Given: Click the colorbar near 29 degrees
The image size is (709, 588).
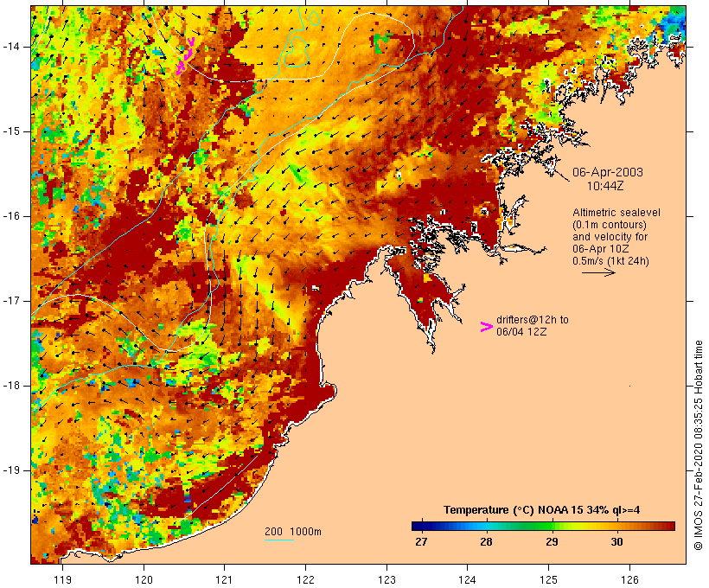Looking at the screenshot, I should (x=552, y=526).
